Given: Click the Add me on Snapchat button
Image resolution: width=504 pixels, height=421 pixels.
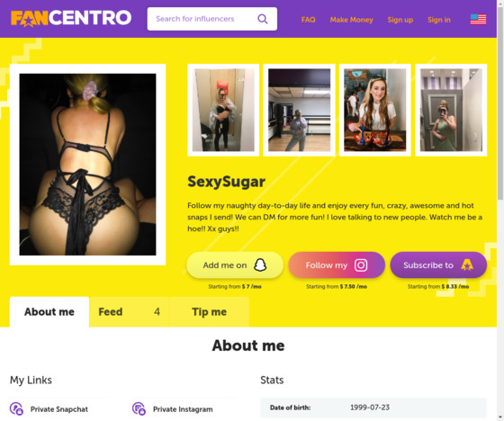Looking at the screenshot, I should click(x=235, y=265).
